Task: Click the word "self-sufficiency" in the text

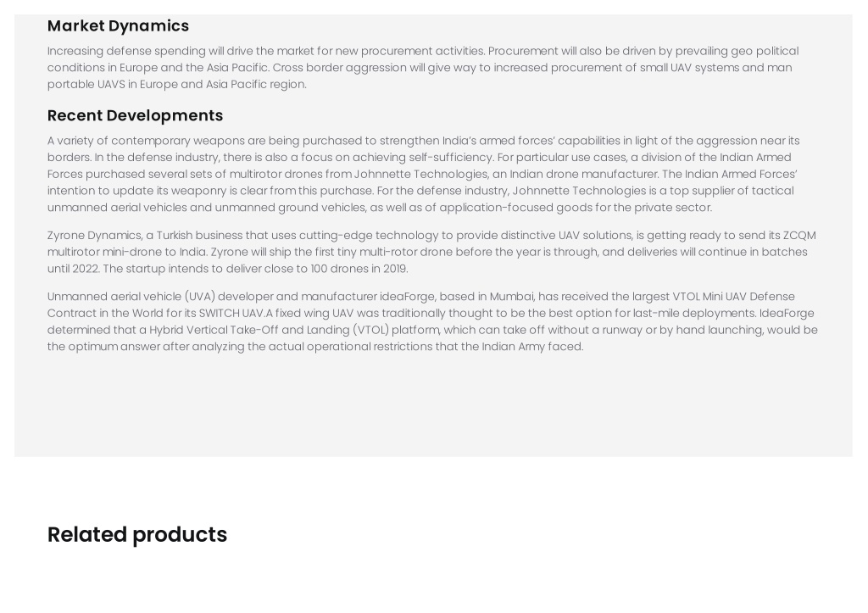Action: (x=451, y=157)
